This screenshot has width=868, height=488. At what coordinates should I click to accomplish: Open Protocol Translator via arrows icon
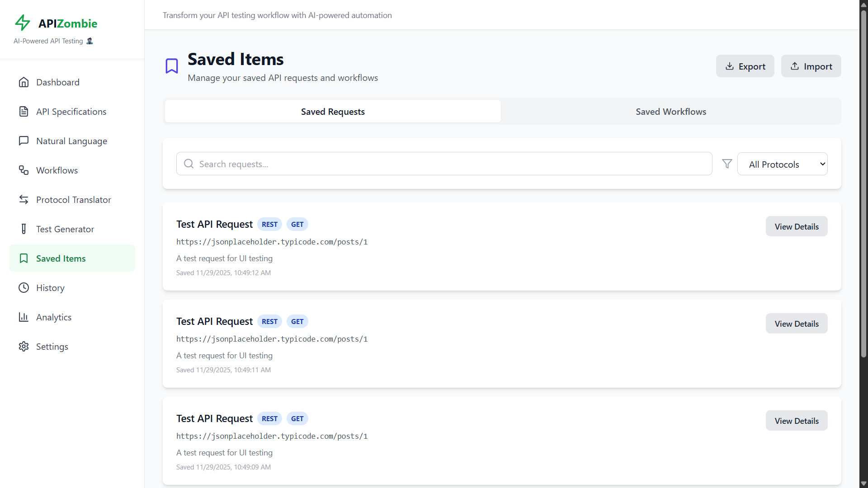tap(24, 200)
